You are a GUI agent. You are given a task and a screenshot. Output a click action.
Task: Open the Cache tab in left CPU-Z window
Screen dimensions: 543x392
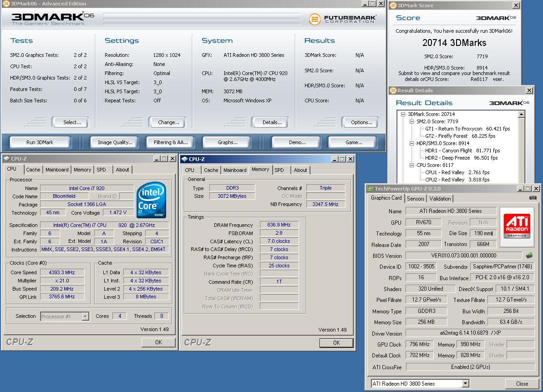(33, 170)
